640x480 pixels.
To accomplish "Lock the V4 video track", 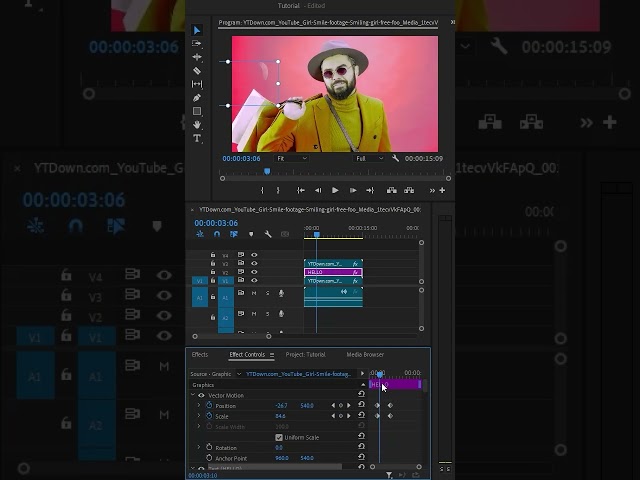I will coord(213,255).
